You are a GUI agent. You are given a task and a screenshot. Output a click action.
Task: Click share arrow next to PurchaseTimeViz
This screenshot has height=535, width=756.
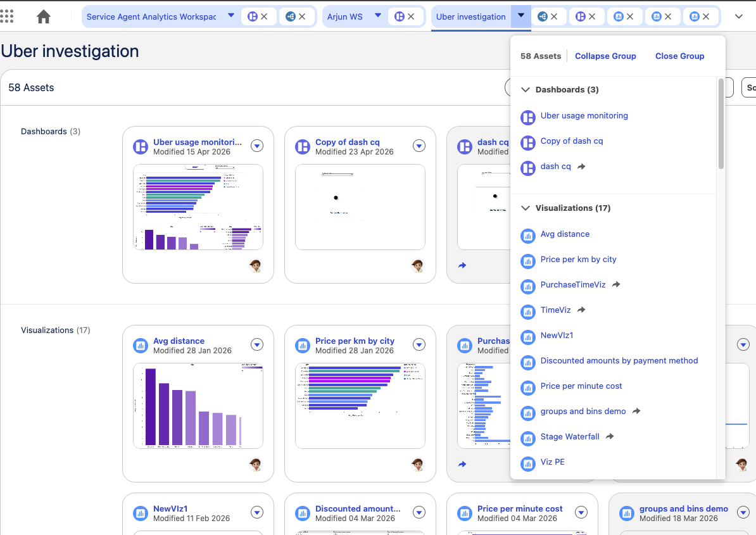pyautogui.click(x=616, y=285)
